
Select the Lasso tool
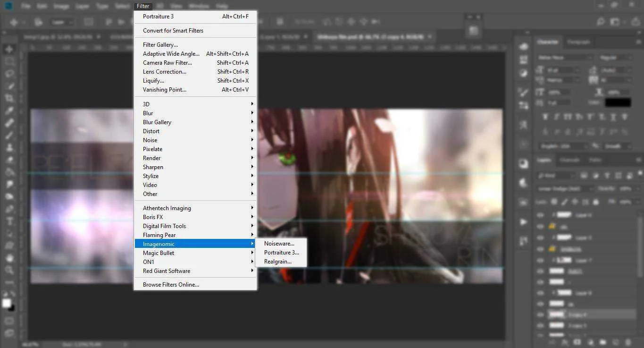[x=9, y=74]
